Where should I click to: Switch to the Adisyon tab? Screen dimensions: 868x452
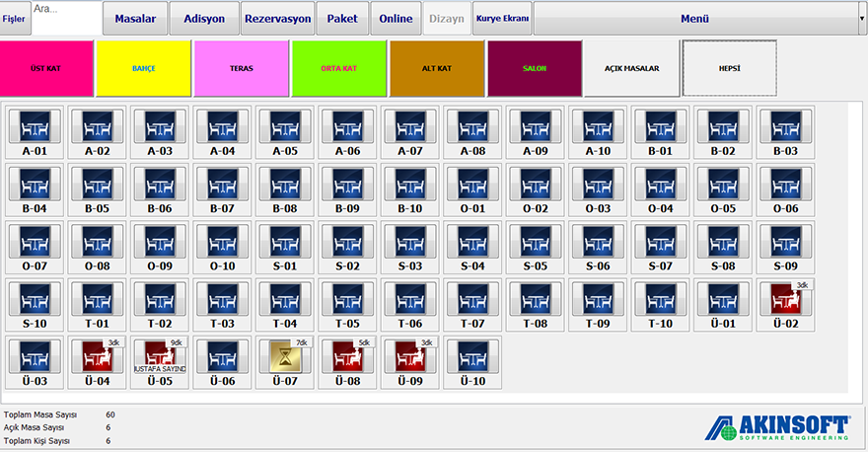pos(203,19)
